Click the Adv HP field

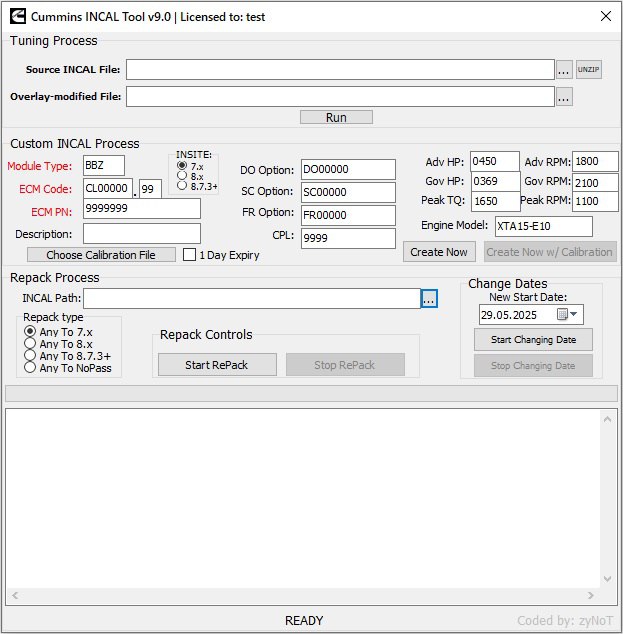tap(495, 161)
